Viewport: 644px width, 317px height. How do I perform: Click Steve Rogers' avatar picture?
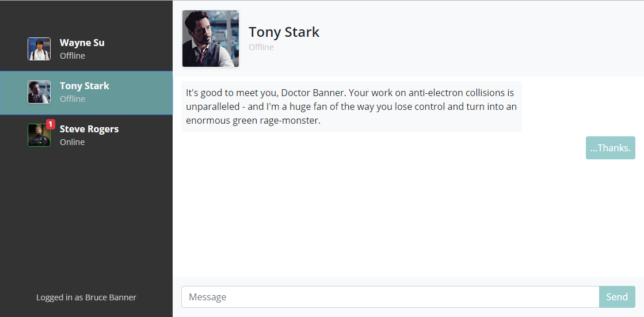39,135
